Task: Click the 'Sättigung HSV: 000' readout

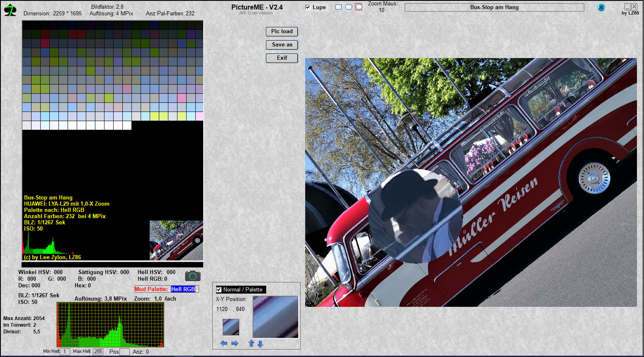Action: 104,272
